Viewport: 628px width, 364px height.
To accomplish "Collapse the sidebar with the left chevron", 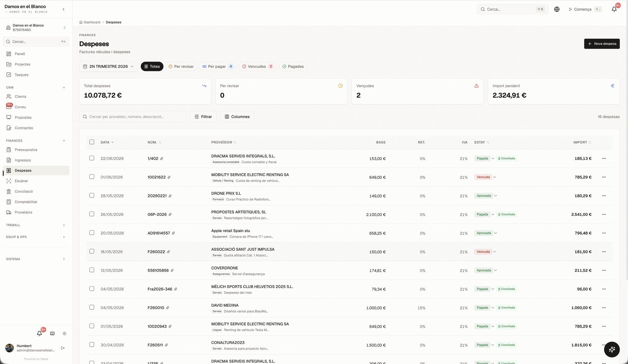I will click(x=63, y=9).
